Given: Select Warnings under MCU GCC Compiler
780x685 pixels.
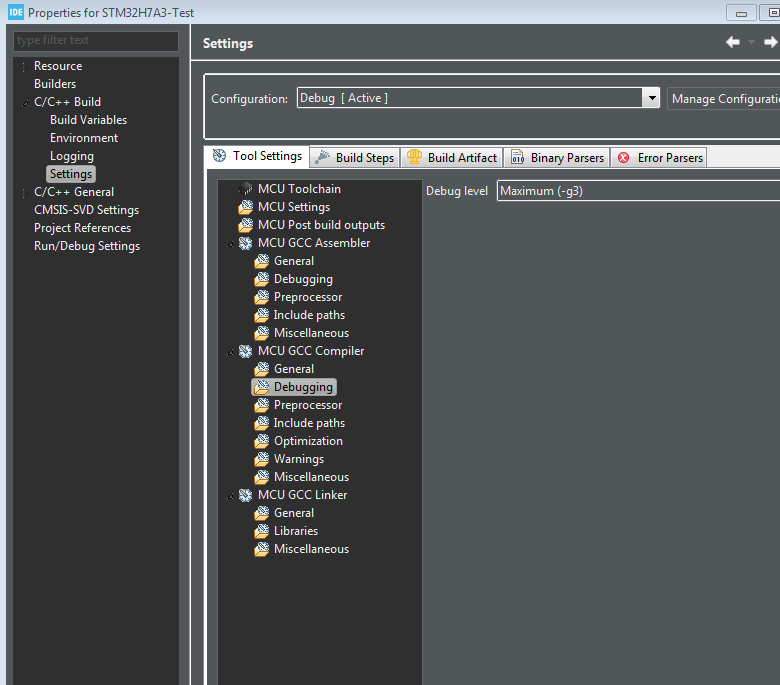Looking at the screenshot, I should [x=299, y=459].
